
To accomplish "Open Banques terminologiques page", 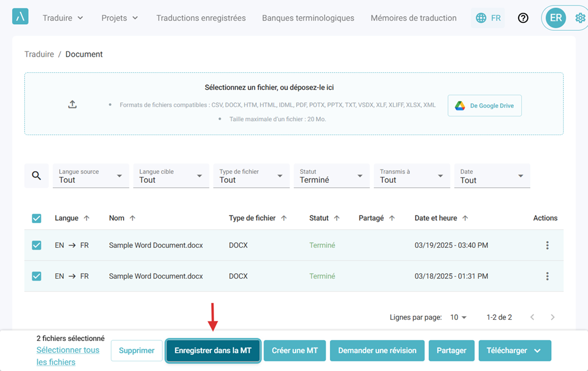I will point(308,18).
